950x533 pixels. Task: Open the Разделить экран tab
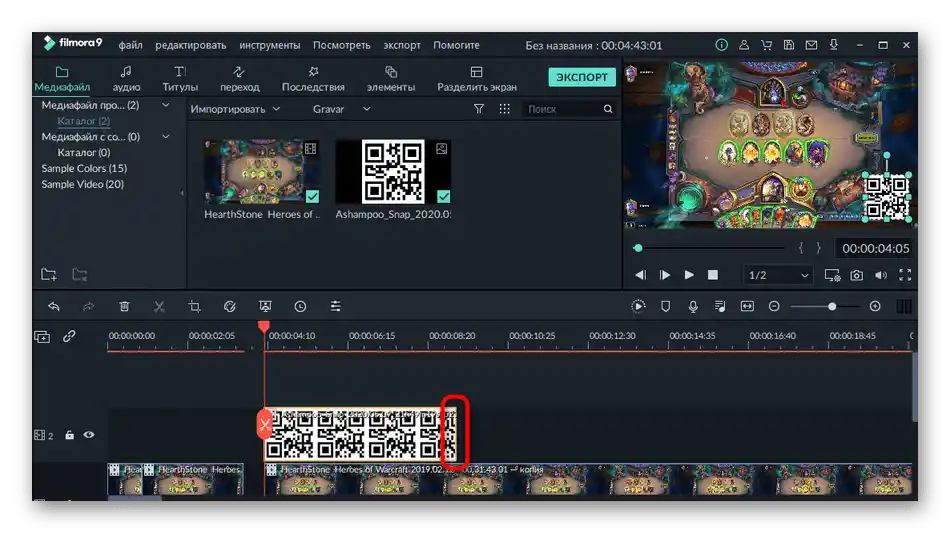(x=477, y=79)
